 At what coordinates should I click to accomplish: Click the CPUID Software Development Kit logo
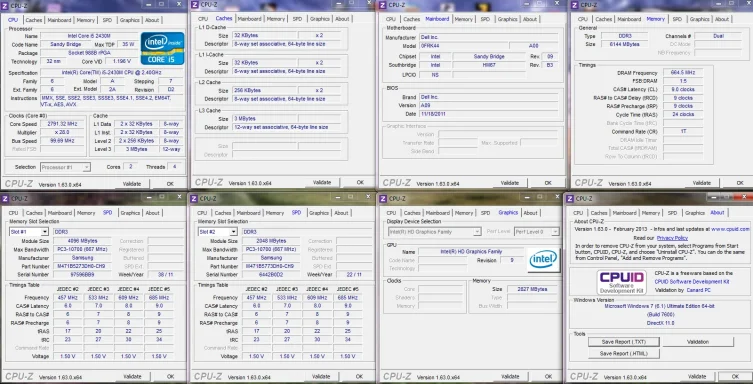[621, 282]
